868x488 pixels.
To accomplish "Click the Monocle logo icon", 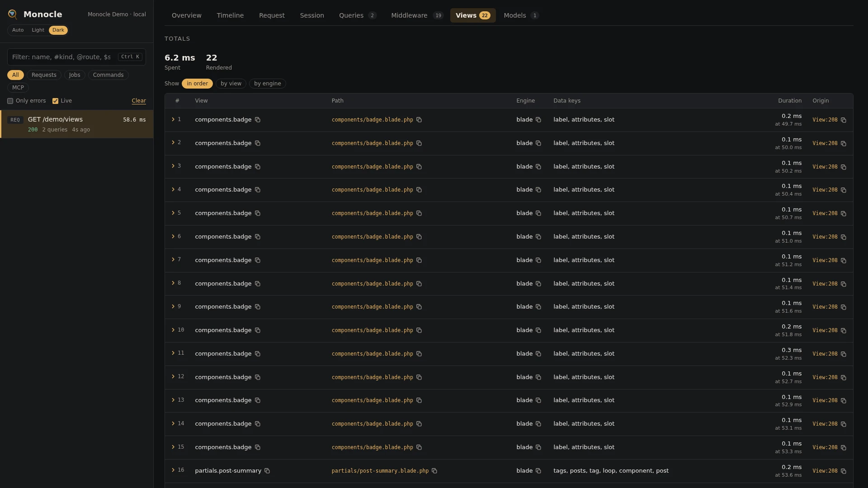I will (13, 14).
